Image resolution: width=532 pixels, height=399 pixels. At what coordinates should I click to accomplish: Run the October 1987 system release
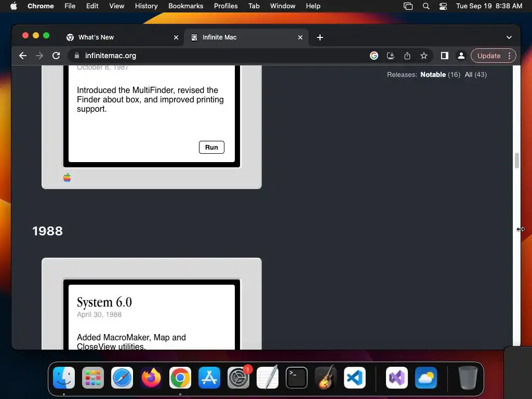[211, 147]
